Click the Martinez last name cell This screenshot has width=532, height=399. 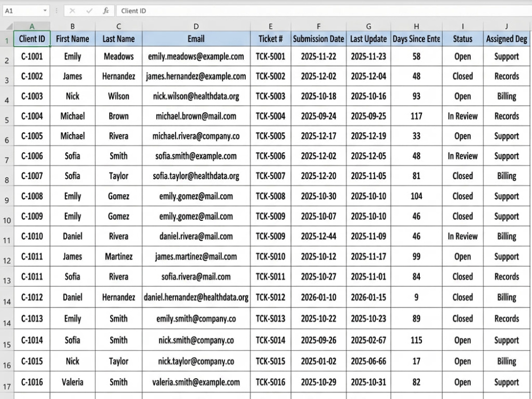(x=119, y=256)
